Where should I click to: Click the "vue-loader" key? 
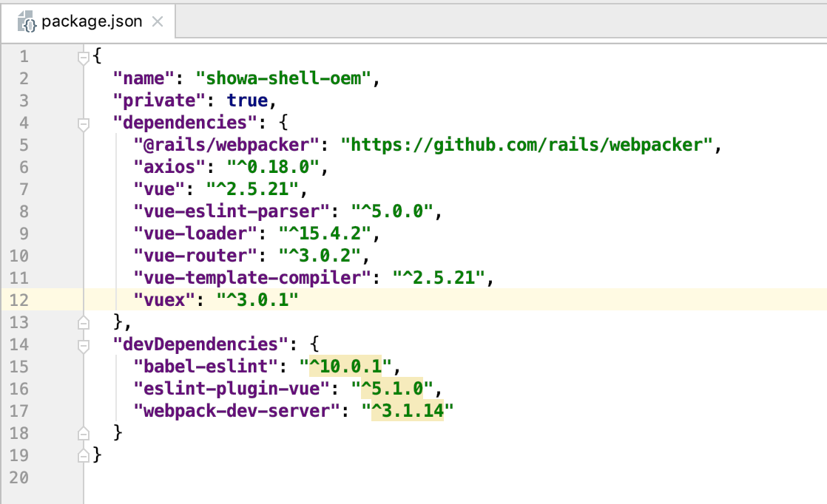coord(195,234)
